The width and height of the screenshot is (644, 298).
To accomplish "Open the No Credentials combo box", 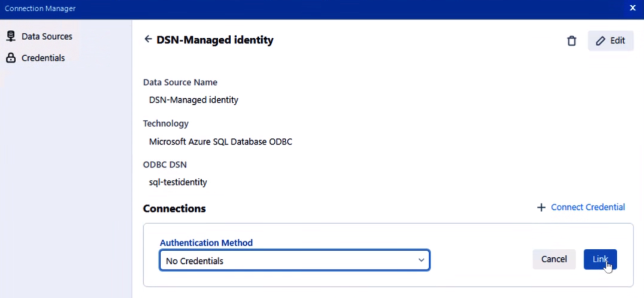I will pyautogui.click(x=290, y=260).
